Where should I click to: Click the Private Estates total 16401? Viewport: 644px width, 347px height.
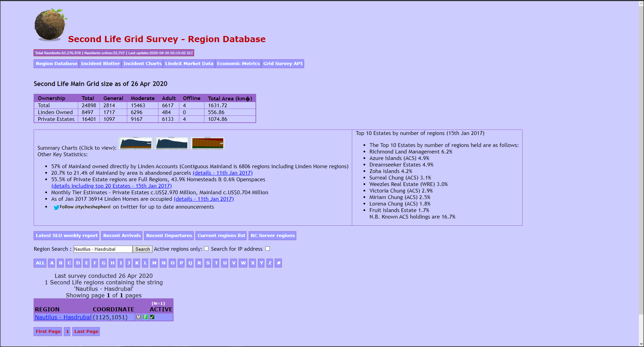click(x=89, y=119)
